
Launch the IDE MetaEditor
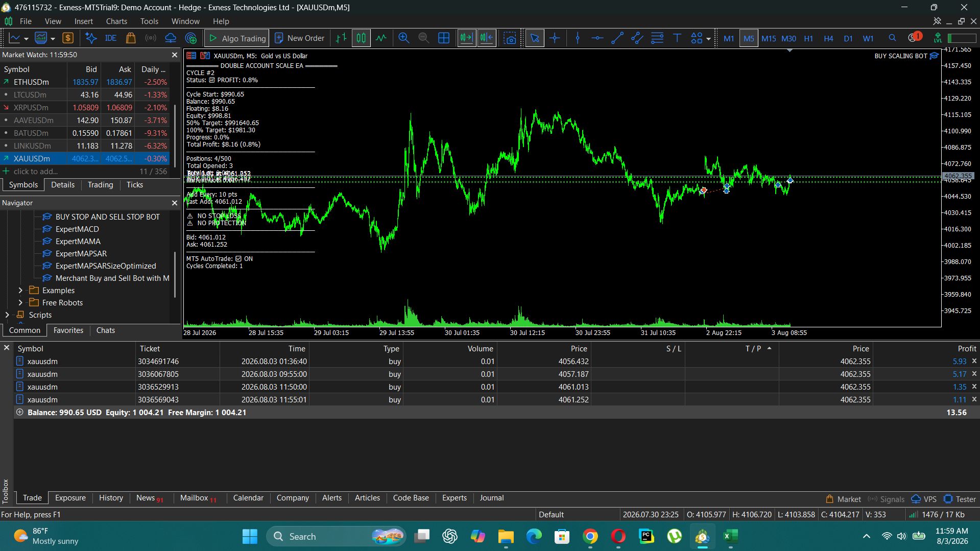click(110, 38)
